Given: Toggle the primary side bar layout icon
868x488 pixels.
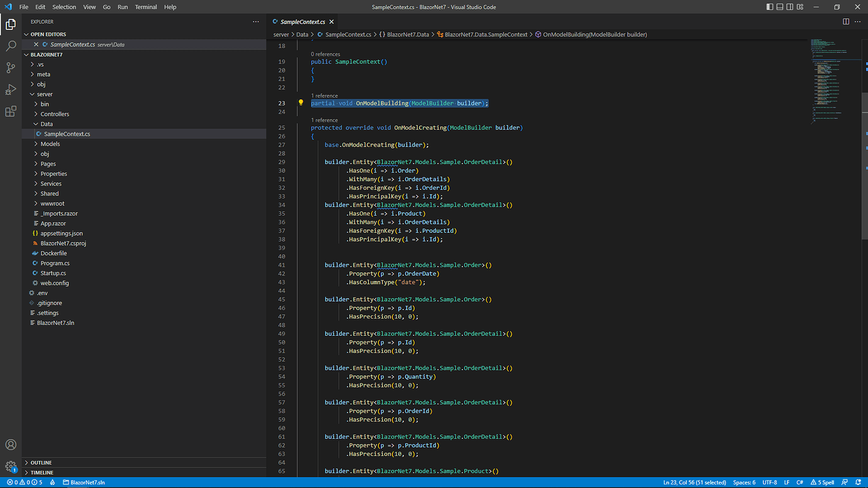Looking at the screenshot, I should click(x=771, y=7).
